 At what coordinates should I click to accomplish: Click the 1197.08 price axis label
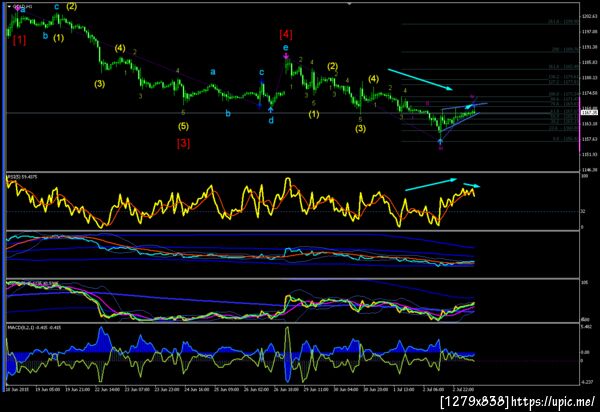(589, 32)
